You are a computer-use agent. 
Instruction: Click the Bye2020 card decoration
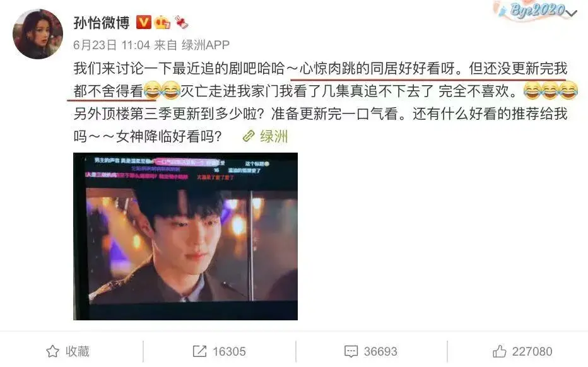531,10
